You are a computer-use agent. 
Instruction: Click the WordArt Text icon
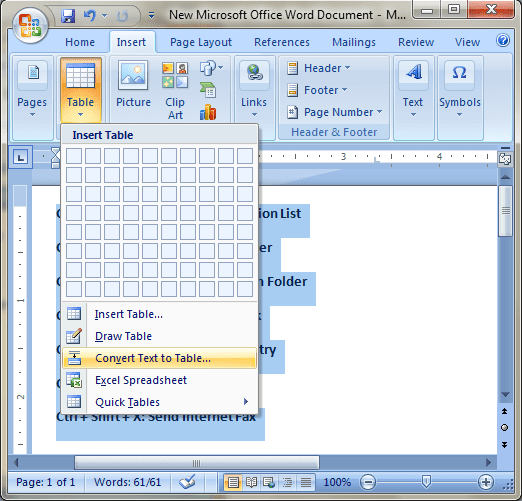[414, 72]
